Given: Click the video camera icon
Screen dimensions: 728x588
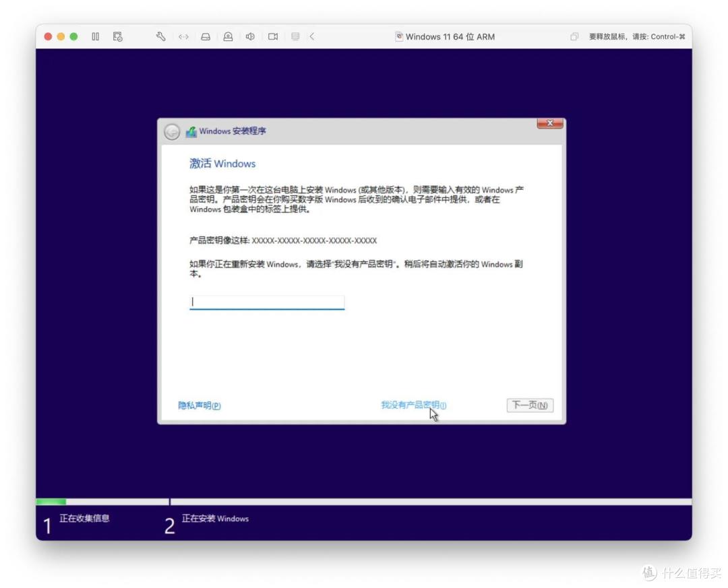Looking at the screenshot, I should click(x=273, y=36).
